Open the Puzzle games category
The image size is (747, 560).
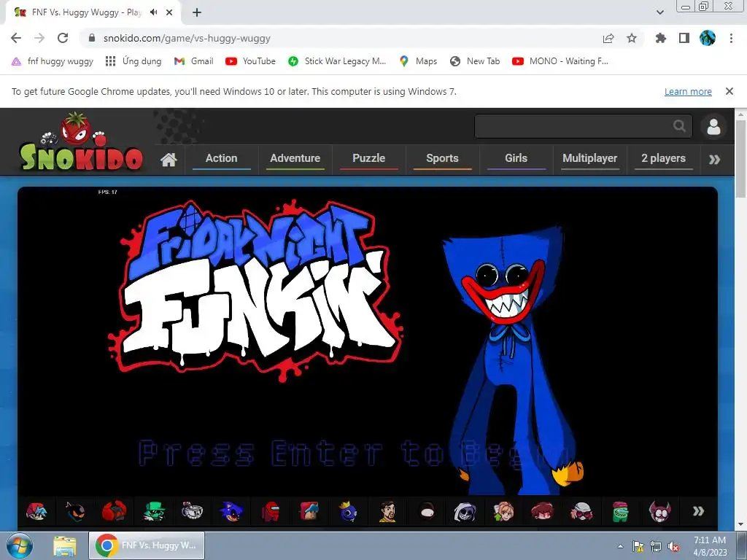pos(368,158)
